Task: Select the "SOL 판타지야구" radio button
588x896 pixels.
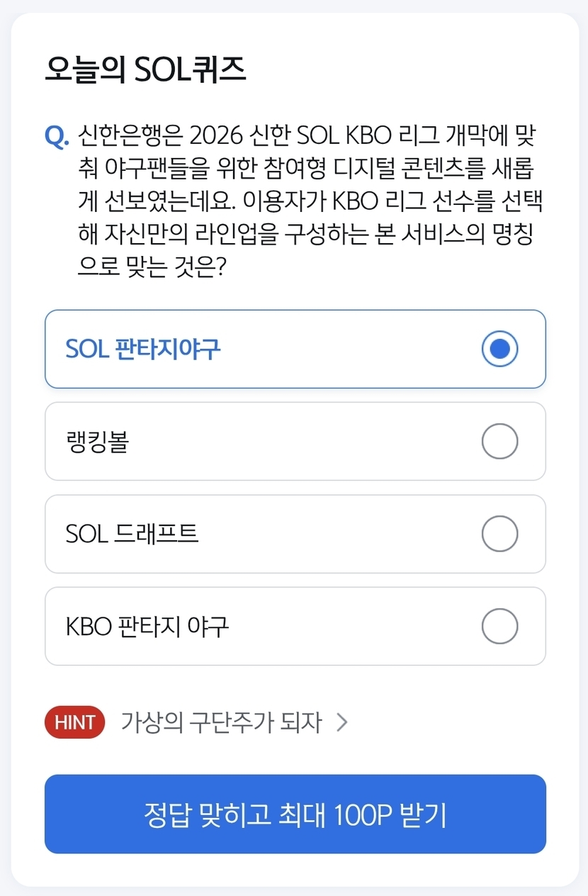Action: pos(499,349)
